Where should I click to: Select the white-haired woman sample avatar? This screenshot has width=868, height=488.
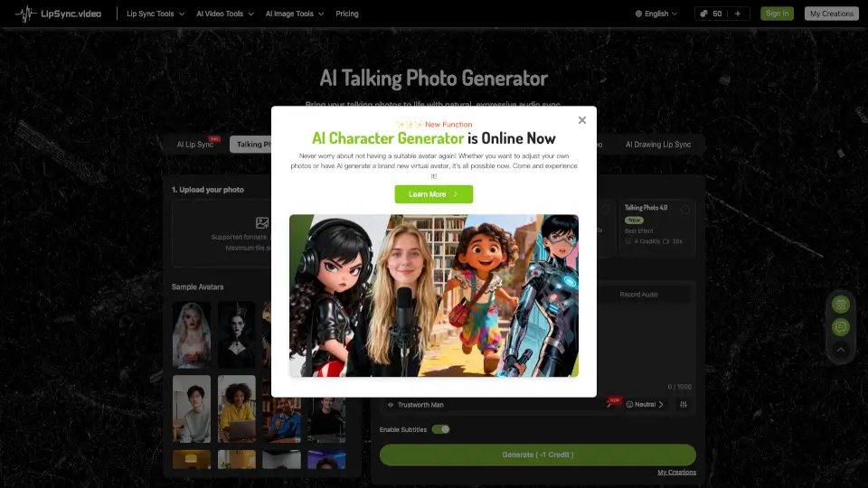[191, 334]
